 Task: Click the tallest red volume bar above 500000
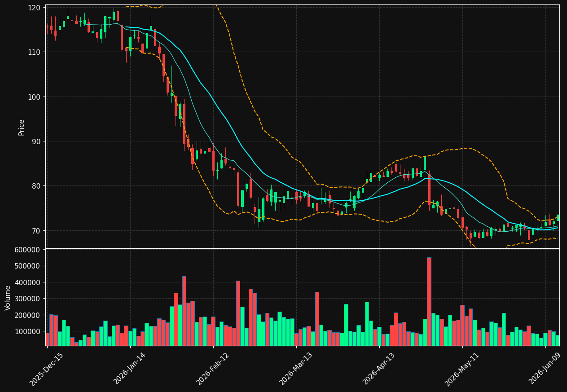(x=429, y=301)
